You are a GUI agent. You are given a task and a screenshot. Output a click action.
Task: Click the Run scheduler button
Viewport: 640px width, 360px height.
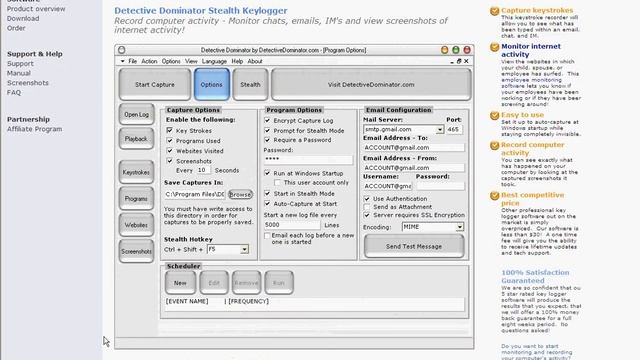[x=279, y=282]
